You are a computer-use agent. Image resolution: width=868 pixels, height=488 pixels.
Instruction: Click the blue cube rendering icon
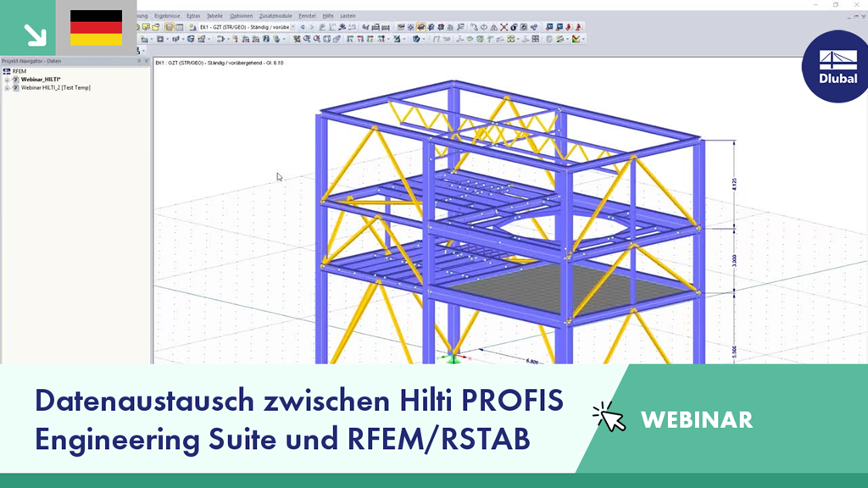coord(416,39)
